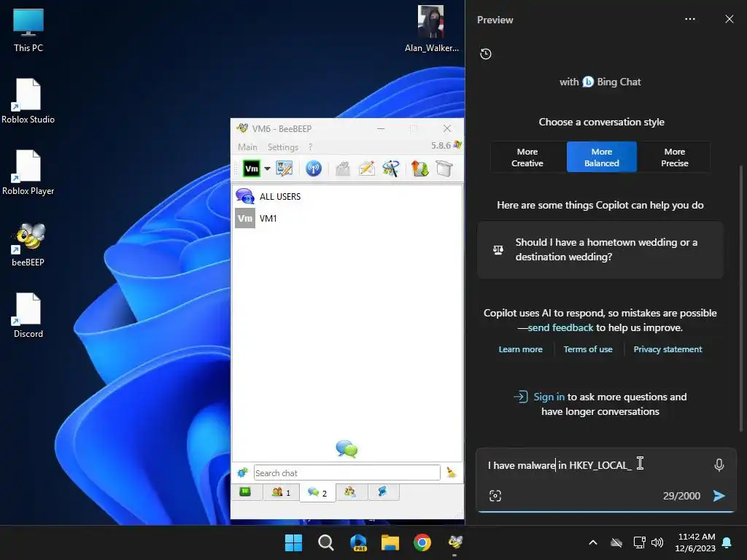The image size is (747, 560).
Task: Click the send feedback link
Action: coord(560,327)
